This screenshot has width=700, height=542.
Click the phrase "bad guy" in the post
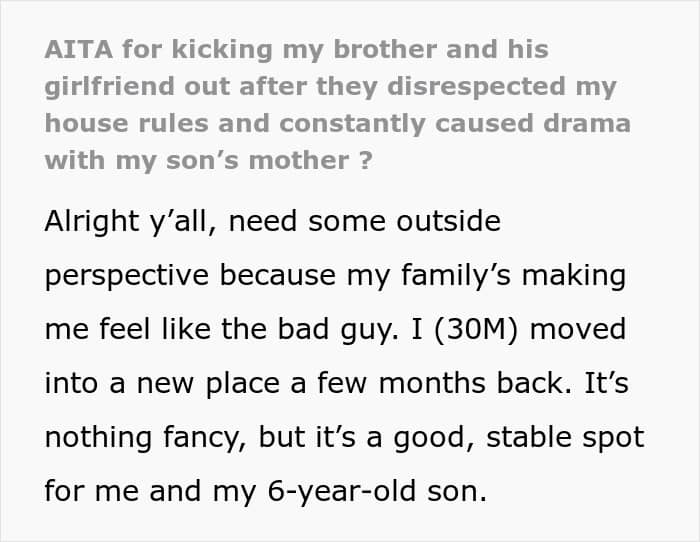[338, 330]
